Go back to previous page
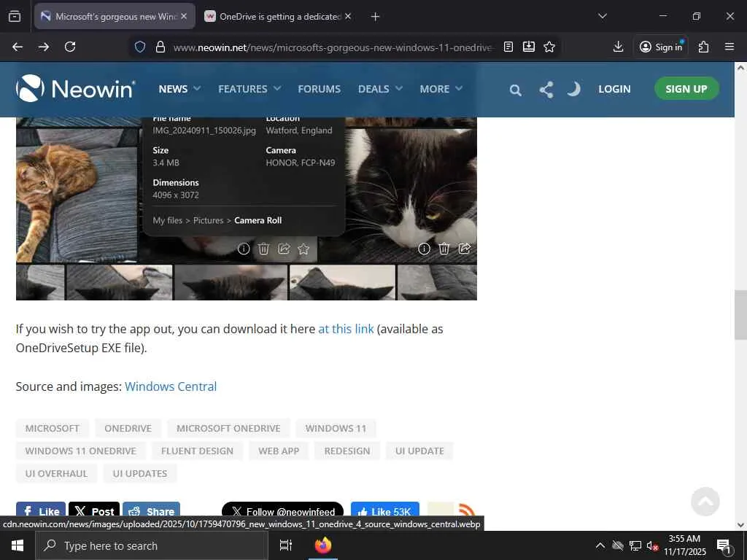Image resolution: width=747 pixels, height=560 pixels. click(x=18, y=47)
